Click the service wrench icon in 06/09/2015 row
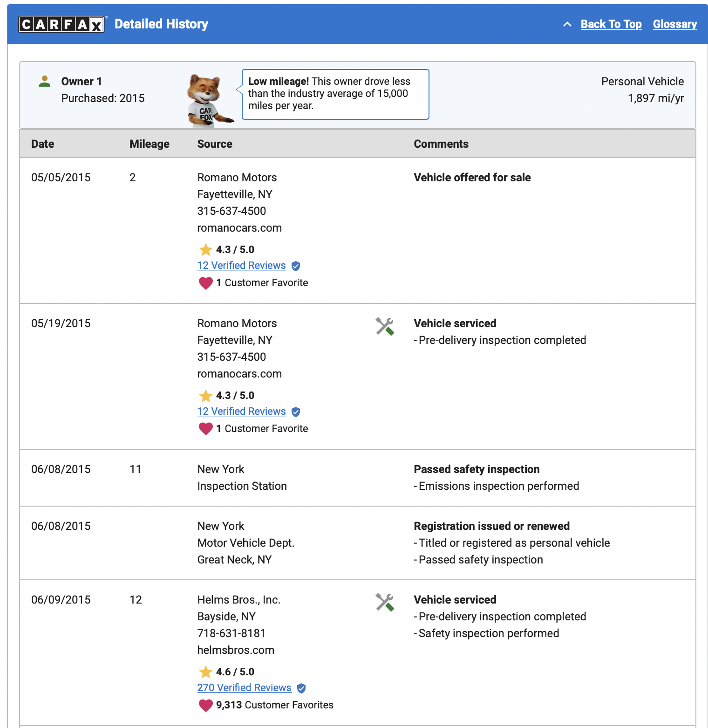The height and width of the screenshot is (728, 708). (385, 603)
